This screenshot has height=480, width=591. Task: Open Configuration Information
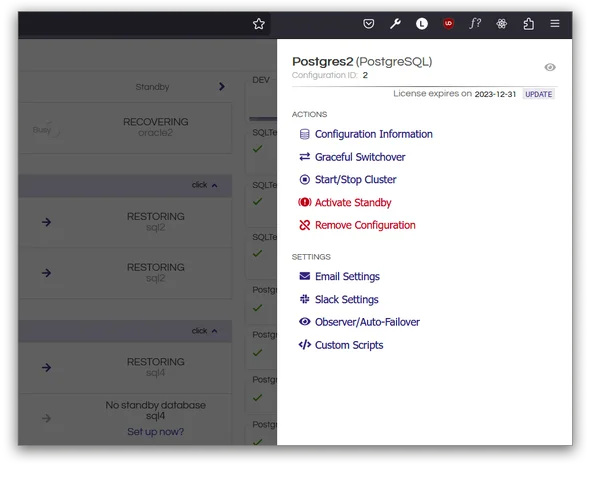coord(374,134)
